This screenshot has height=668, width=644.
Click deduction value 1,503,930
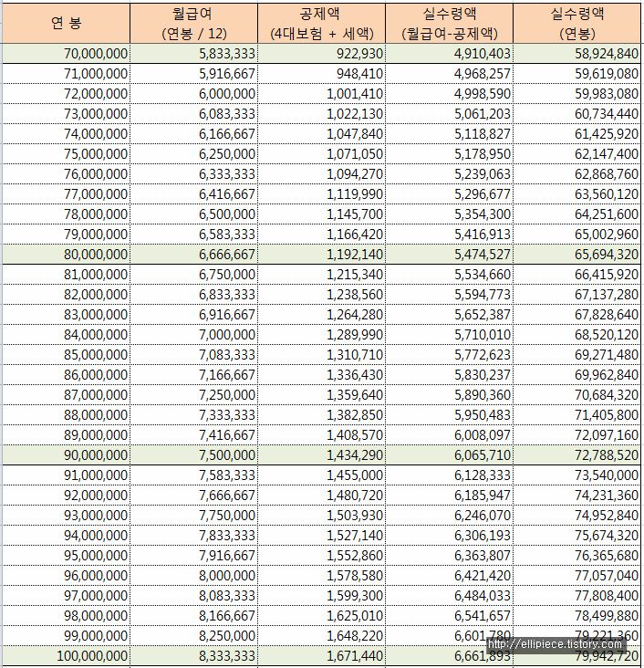pos(322,515)
